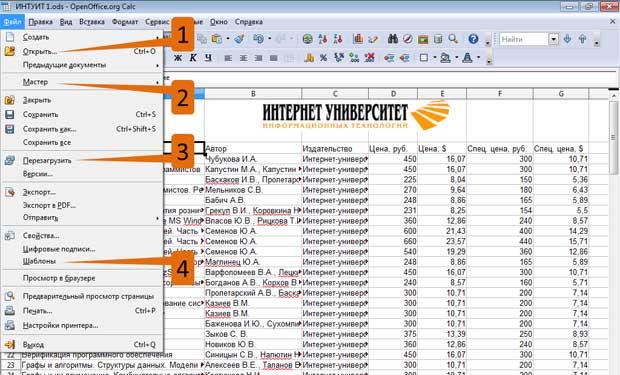The width and height of the screenshot is (620, 375).
Task: Toggle italic formatting (К) in toolbar
Action: pyautogui.click(x=193, y=58)
